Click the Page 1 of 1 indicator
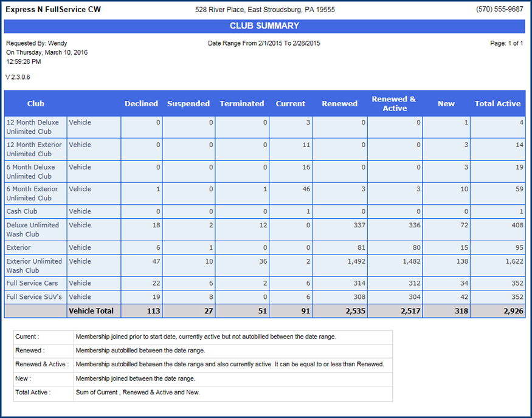 pos(506,44)
